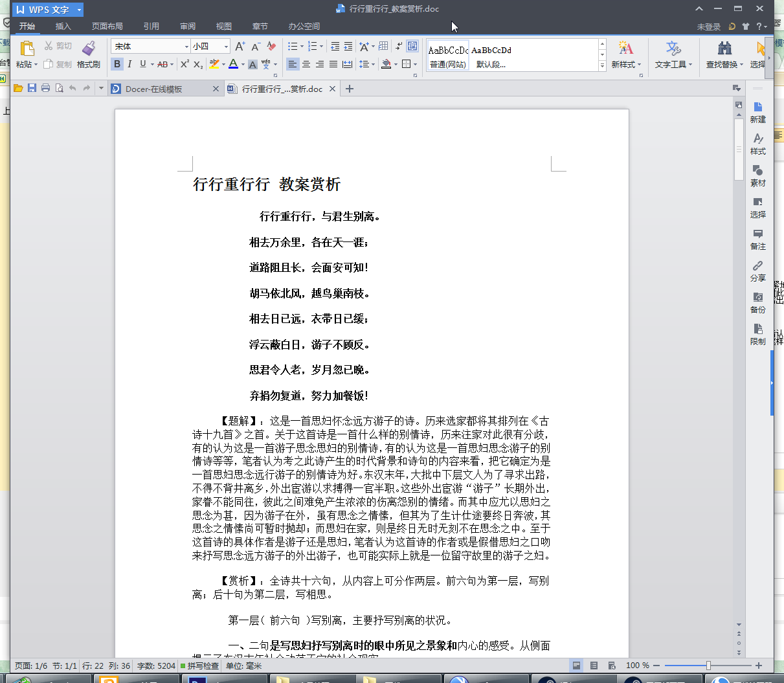The height and width of the screenshot is (683, 784).
Task: Increase paragraph indent
Action: tap(348, 46)
